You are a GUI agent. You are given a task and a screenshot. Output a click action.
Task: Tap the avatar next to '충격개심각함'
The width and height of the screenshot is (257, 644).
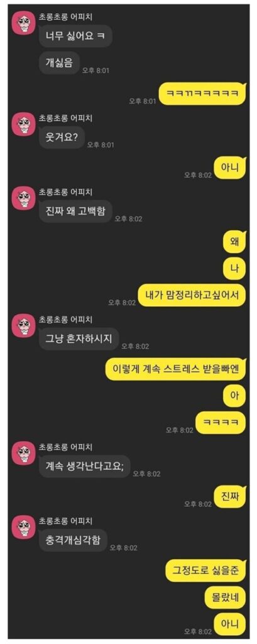(x=23, y=528)
